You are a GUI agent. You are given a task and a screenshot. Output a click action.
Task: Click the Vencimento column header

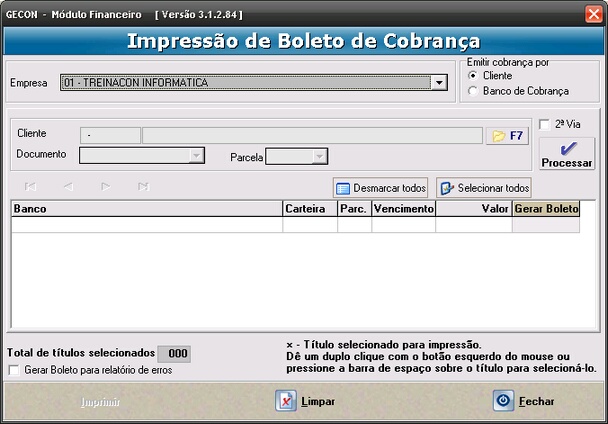404,209
